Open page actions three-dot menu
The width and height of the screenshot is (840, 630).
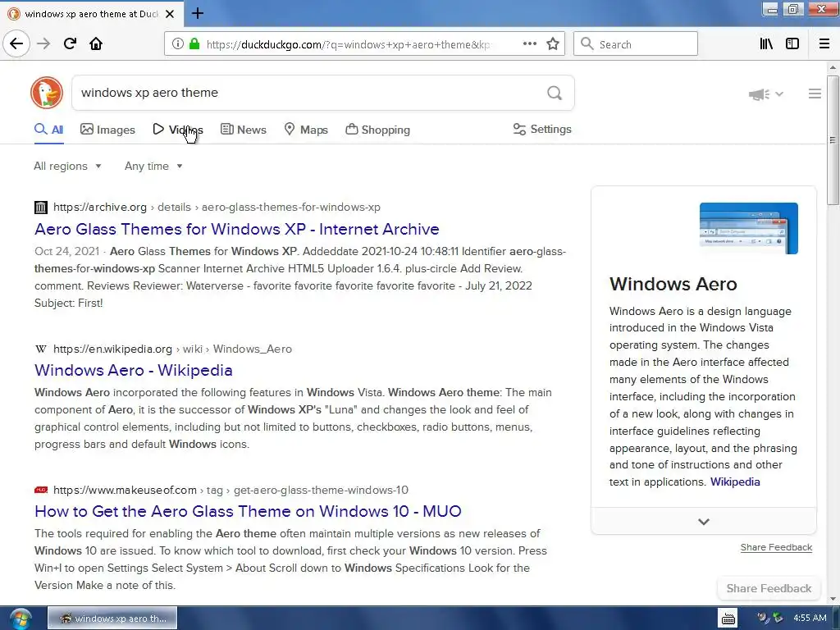[x=530, y=43]
